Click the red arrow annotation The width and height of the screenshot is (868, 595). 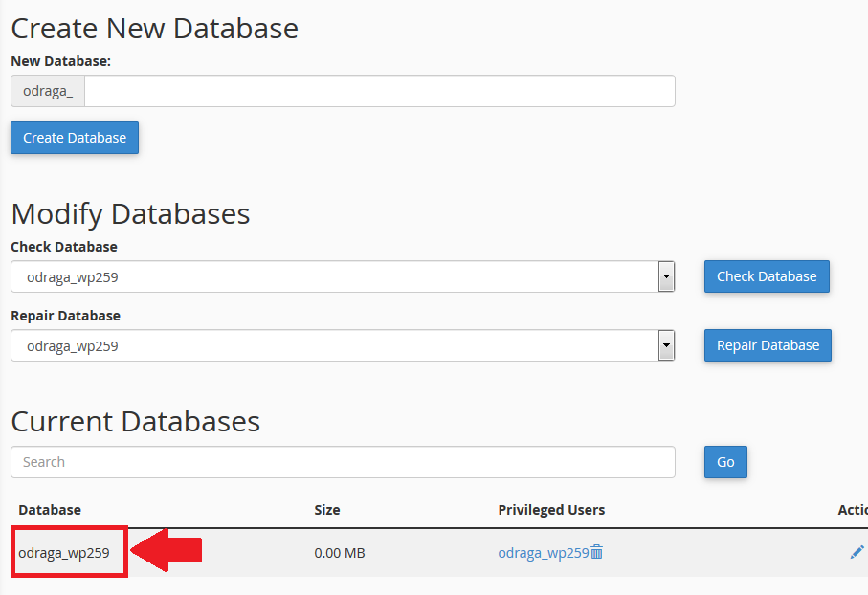click(167, 550)
